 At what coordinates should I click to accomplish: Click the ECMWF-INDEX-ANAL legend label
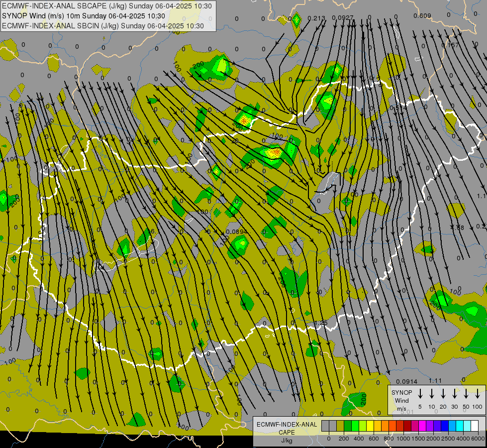tap(287, 425)
